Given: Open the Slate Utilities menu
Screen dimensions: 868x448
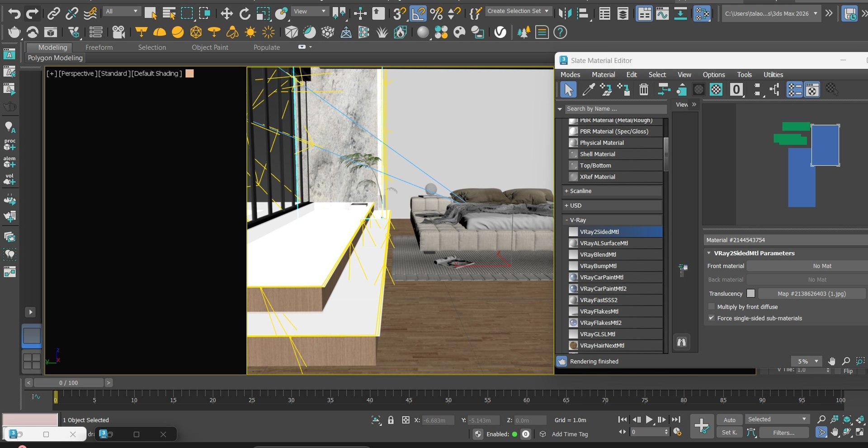Looking at the screenshot, I should pos(773,75).
